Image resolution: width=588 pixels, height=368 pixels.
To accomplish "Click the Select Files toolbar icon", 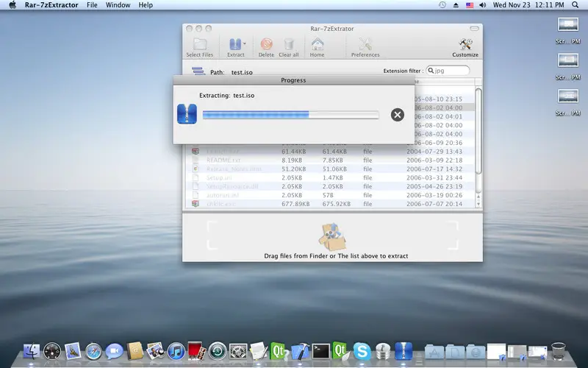I will [x=200, y=44].
